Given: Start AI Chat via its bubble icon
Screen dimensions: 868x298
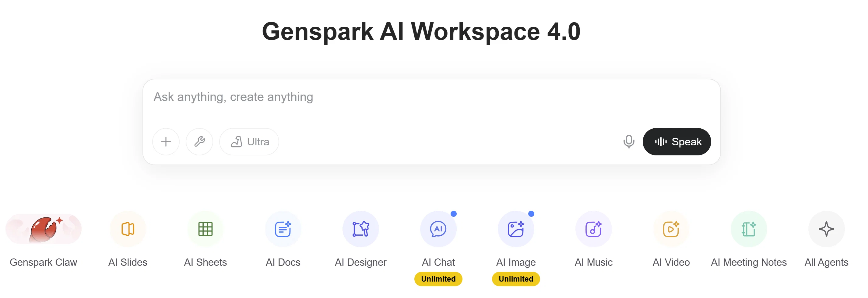Looking at the screenshot, I should tap(438, 229).
